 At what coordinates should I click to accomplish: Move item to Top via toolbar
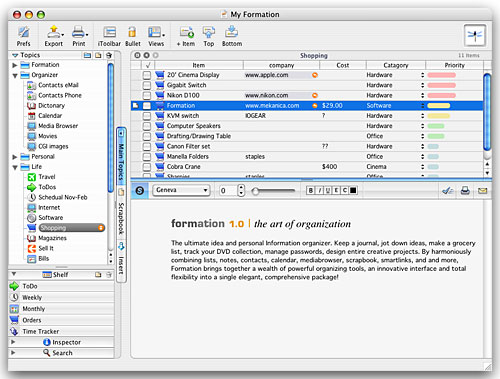[x=209, y=36]
